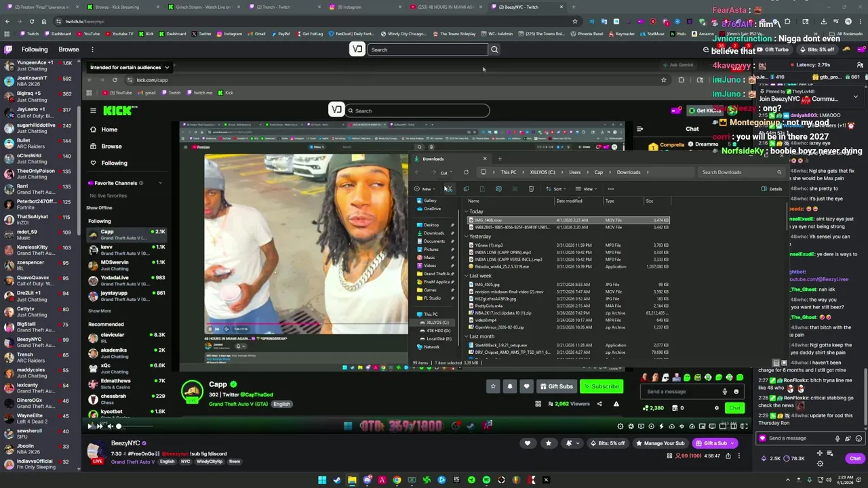Click Kick channel heart follow icon
This screenshot has height=488, width=868.
pos(526,386)
